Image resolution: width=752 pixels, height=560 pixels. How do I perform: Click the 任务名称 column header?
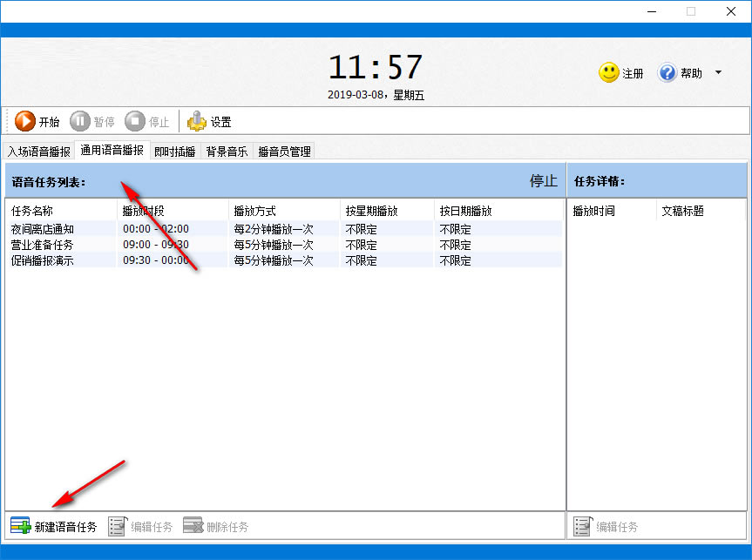(61, 211)
